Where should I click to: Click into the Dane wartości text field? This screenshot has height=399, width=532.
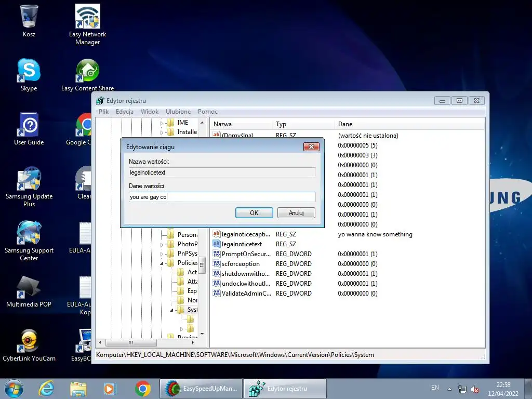(x=222, y=197)
